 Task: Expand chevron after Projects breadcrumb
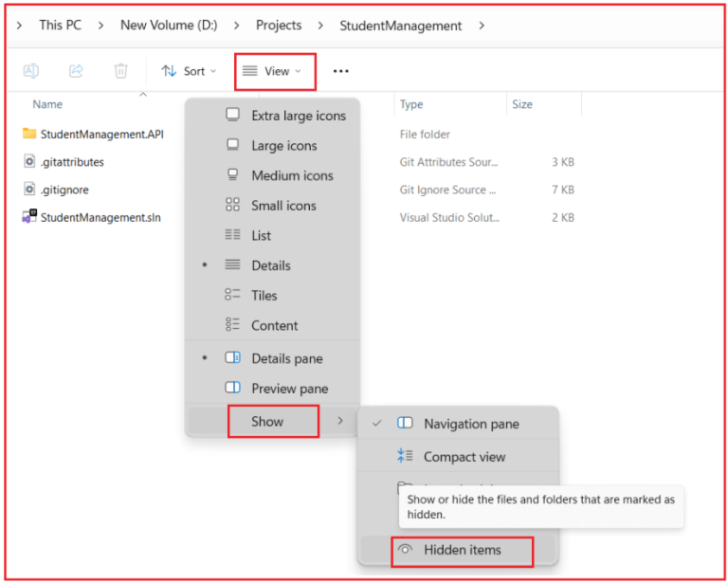point(320,25)
